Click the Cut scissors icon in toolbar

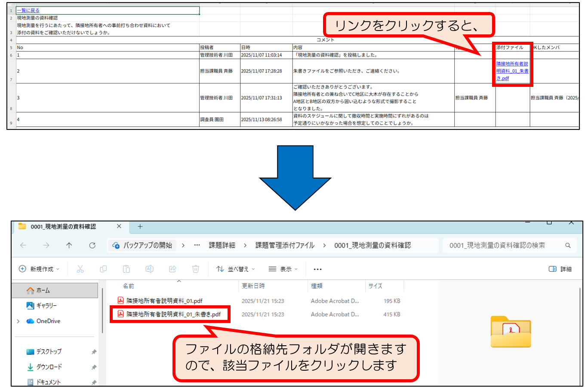click(x=80, y=269)
